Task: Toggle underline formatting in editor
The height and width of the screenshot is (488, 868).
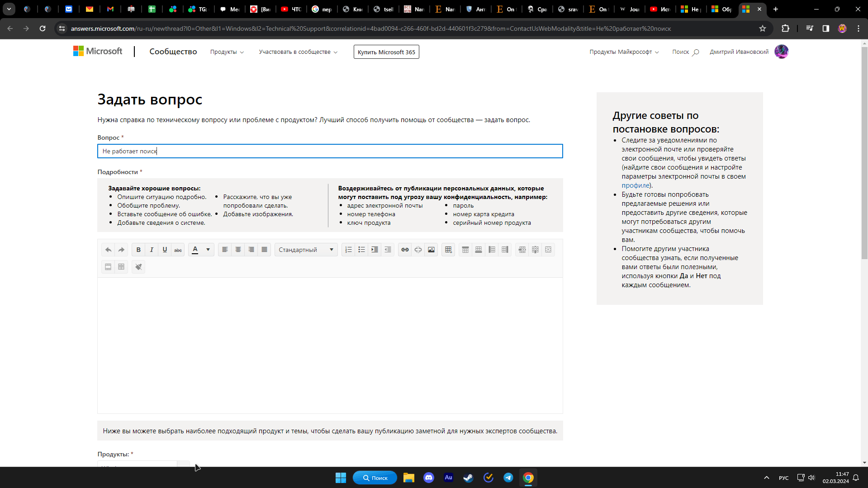Action: point(165,250)
